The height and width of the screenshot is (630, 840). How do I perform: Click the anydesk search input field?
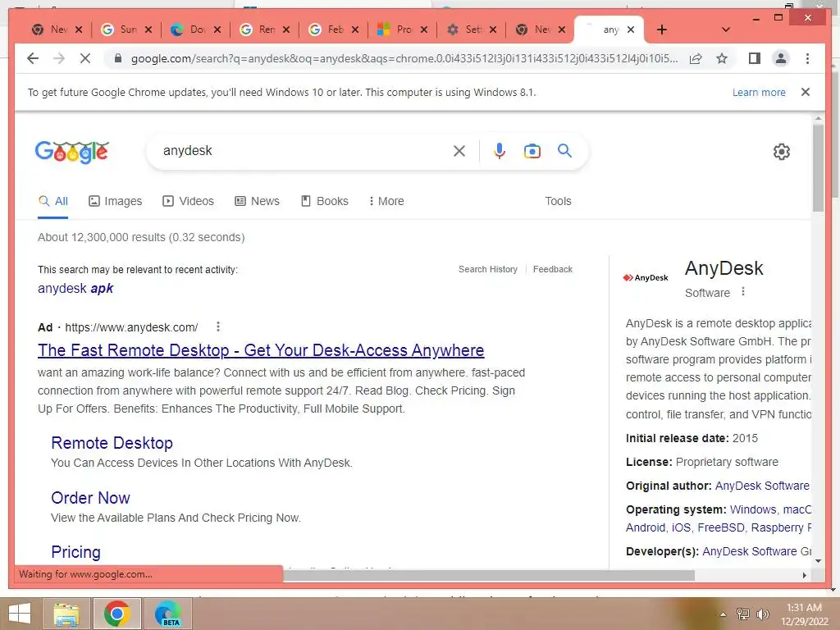coord(305,151)
